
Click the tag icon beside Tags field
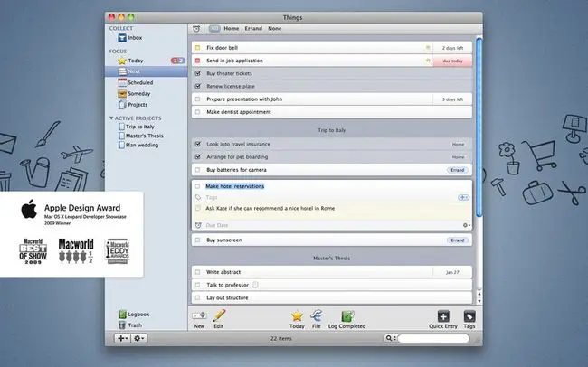point(198,197)
